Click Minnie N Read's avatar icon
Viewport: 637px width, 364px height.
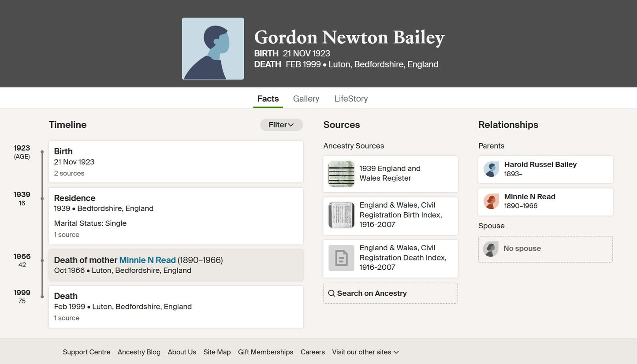point(491,201)
